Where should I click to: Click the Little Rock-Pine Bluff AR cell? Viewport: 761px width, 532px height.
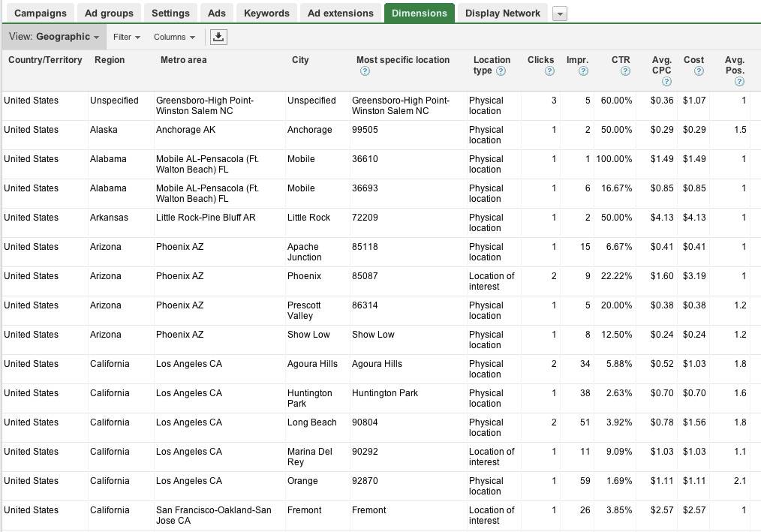pyautogui.click(x=206, y=218)
